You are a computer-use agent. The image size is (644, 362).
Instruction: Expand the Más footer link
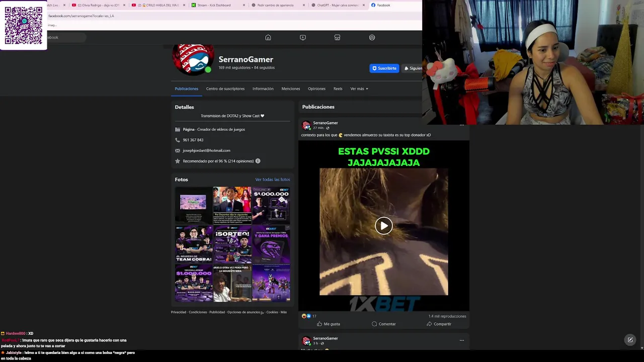click(x=284, y=312)
